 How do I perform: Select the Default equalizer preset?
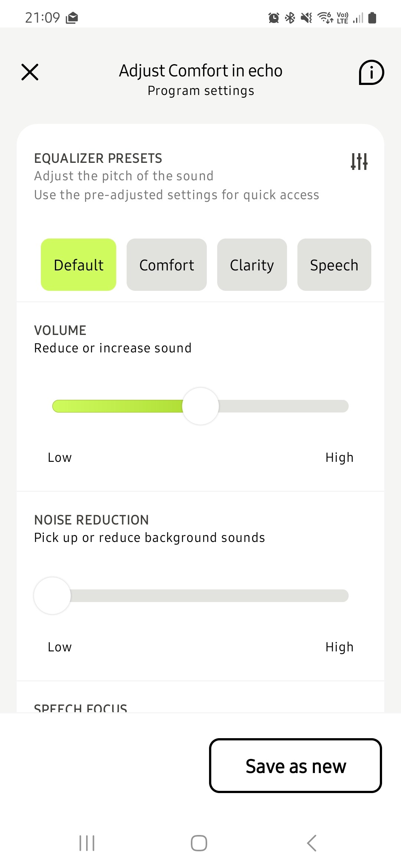coord(78,265)
